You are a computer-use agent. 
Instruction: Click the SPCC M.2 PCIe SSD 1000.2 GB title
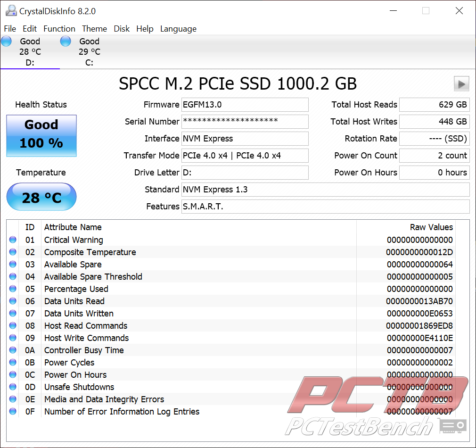click(238, 83)
